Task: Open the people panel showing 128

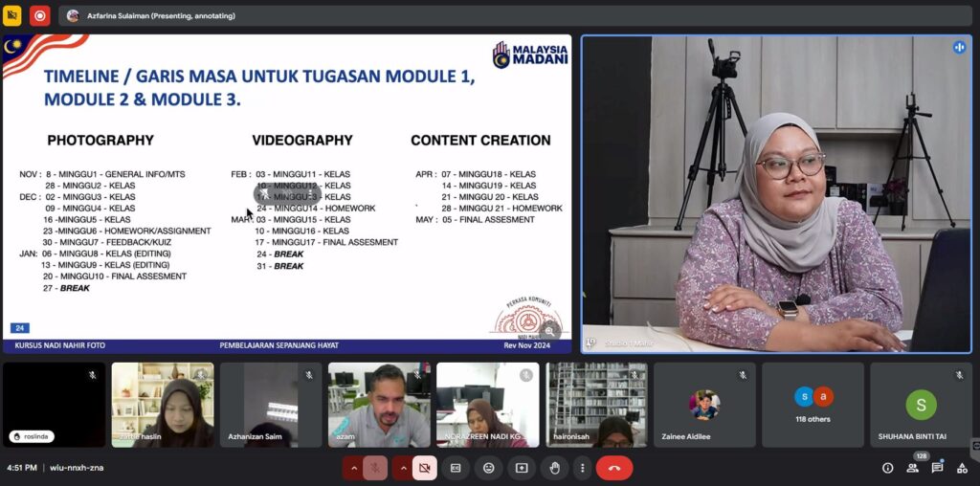Action: pyautogui.click(x=913, y=468)
